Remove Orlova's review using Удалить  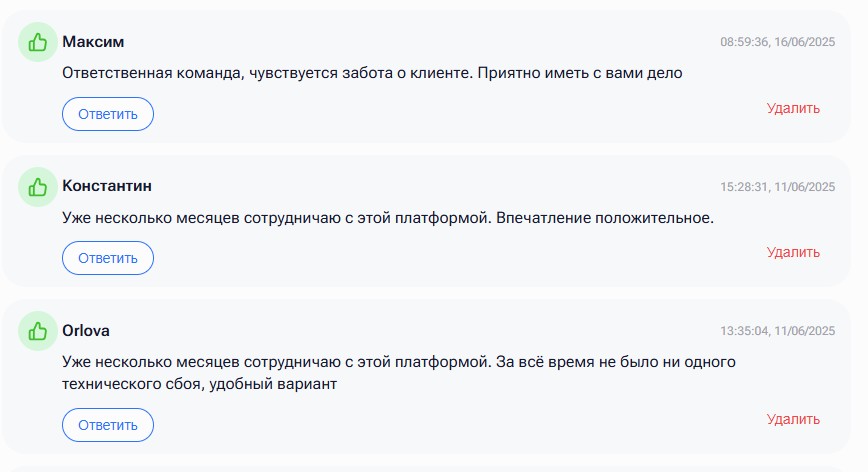point(793,419)
